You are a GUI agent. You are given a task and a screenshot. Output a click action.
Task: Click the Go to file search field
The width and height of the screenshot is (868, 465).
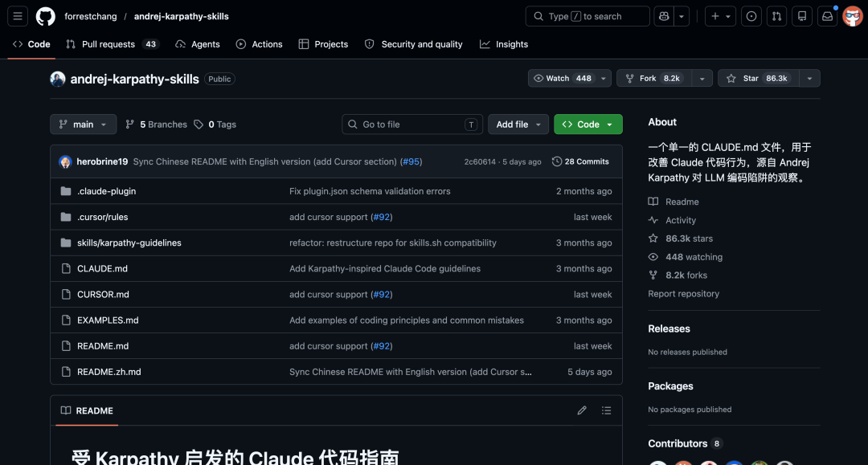(x=410, y=124)
